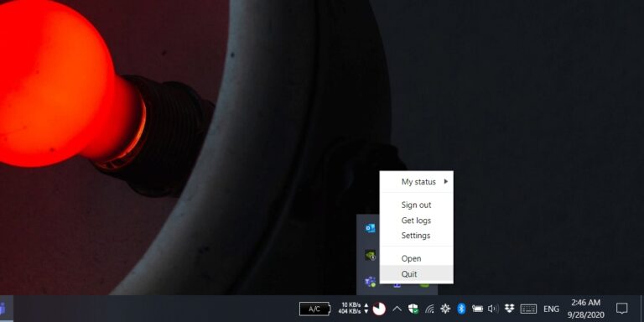Click the Outlook tray icon
The height and width of the screenshot is (322, 644).
(371, 228)
